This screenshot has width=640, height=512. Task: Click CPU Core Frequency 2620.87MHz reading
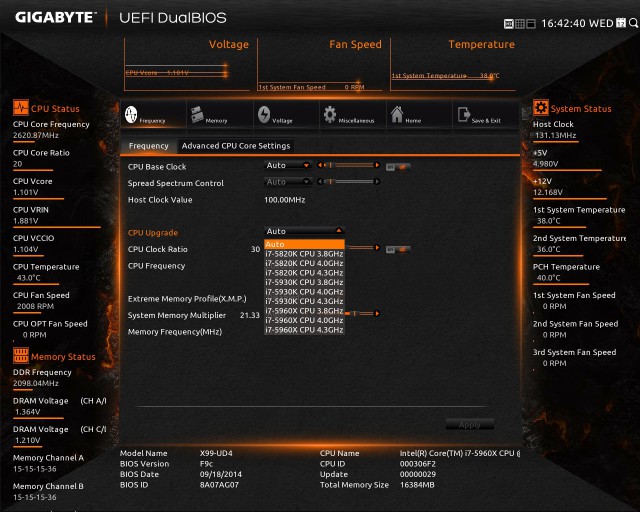[36, 135]
